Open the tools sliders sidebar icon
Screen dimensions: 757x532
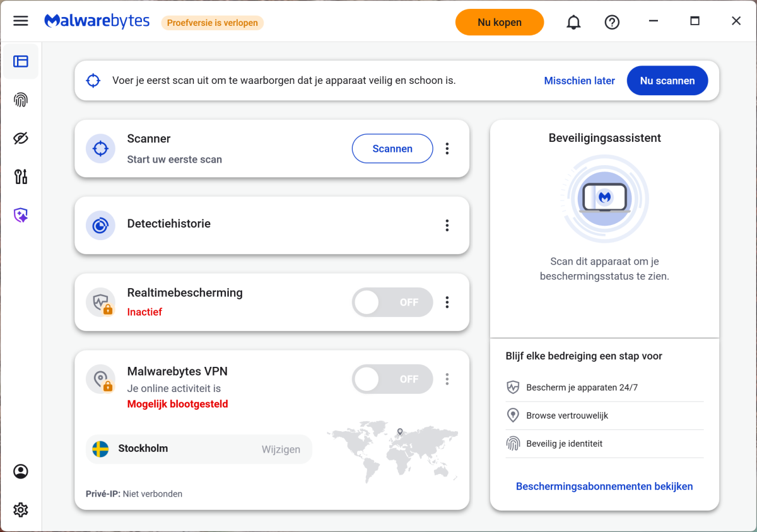21,176
